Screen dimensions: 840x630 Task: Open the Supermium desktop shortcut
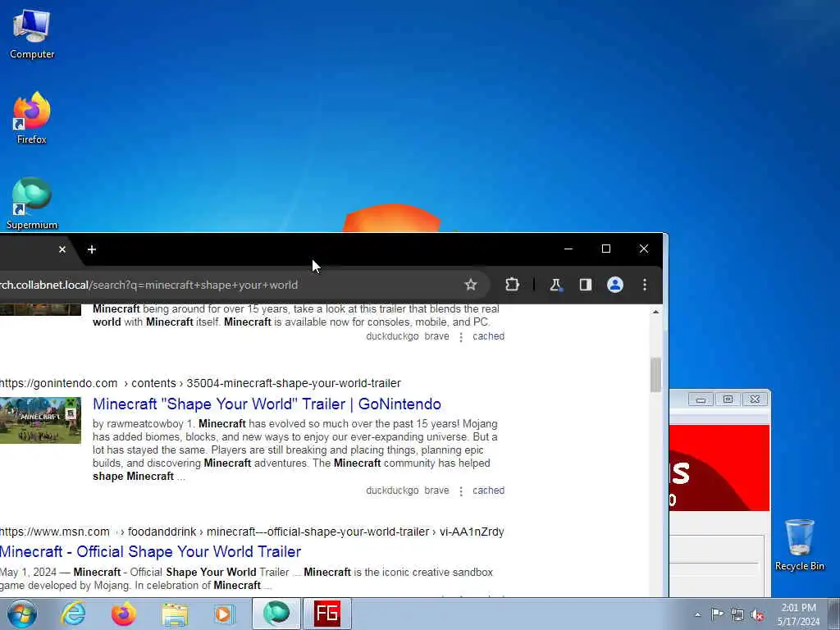click(x=32, y=203)
